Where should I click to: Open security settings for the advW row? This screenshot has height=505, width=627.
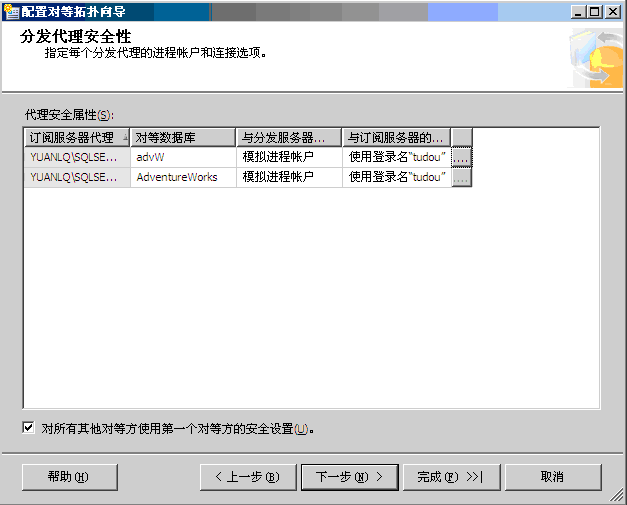point(462,158)
